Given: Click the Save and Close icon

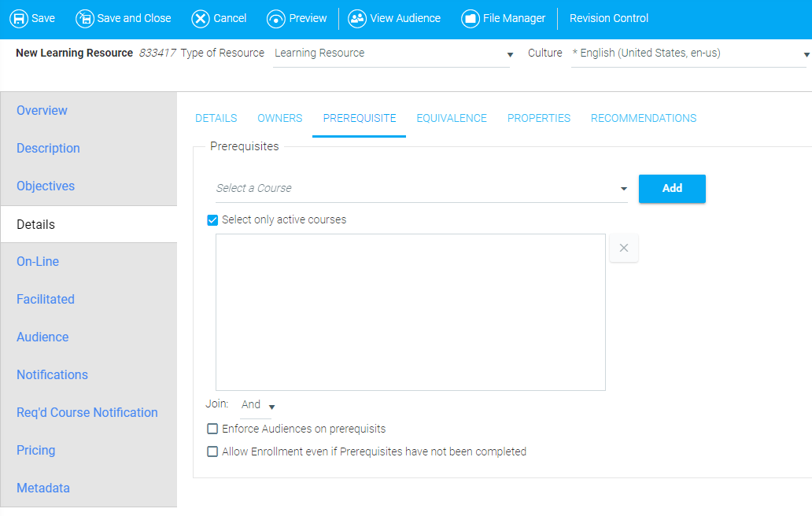Looking at the screenshot, I should 85,18.
